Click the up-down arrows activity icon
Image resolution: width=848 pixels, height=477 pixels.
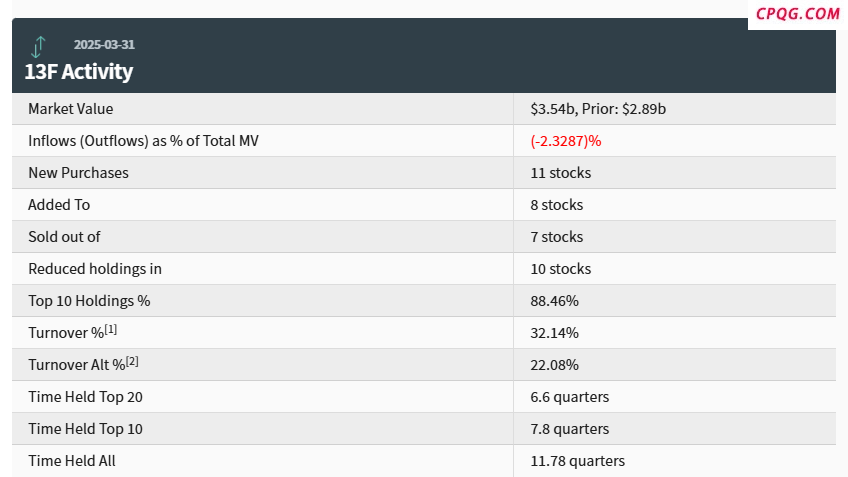point(38,47)
